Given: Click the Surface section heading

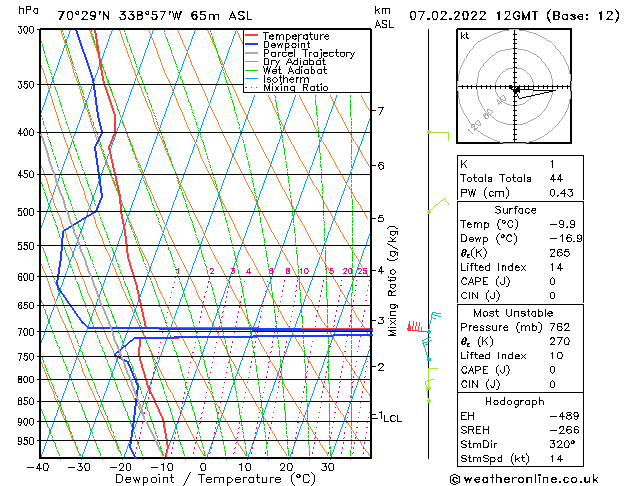Looking at the screenshot, I should point(515,210).
